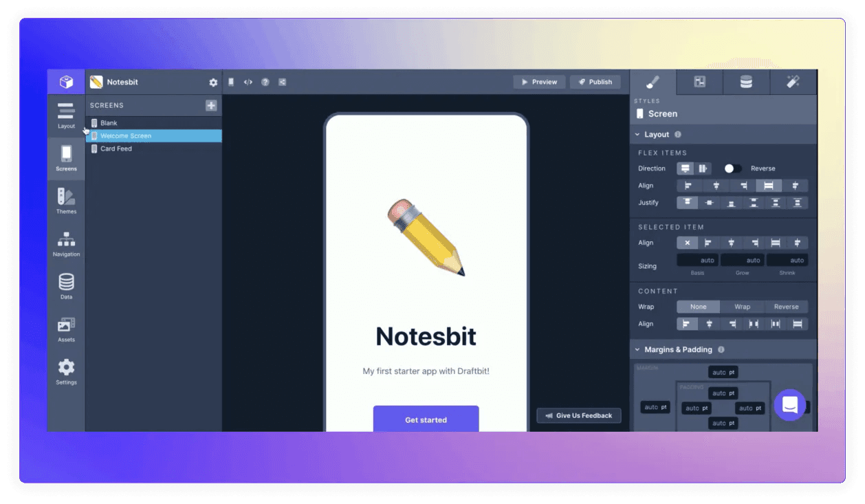The height and width of the screenshot is (504, 865).
Task: Click the Basis sizing input
Action: point(697,260)
